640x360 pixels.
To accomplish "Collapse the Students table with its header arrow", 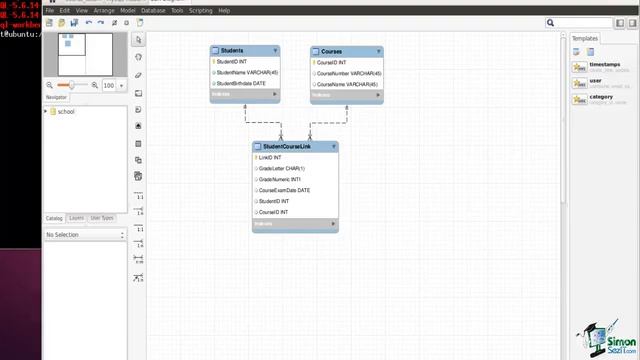I will pos(275,51).
